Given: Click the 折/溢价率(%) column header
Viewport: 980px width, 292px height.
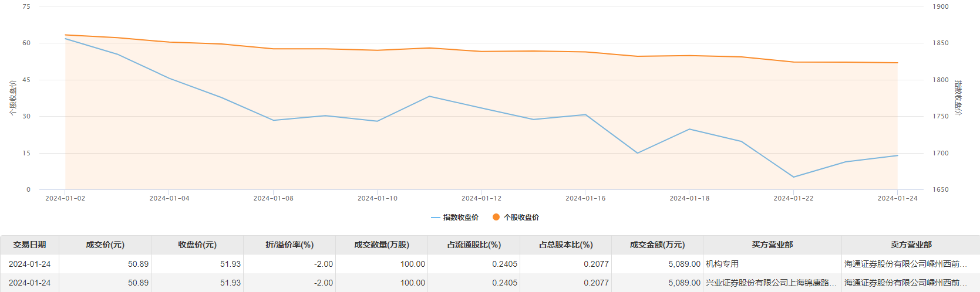Looking at the screenshot, I should point(289,245).
